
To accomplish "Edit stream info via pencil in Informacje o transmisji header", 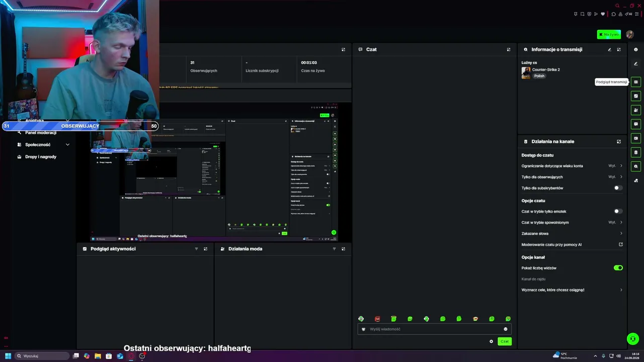I will [609, 49].
